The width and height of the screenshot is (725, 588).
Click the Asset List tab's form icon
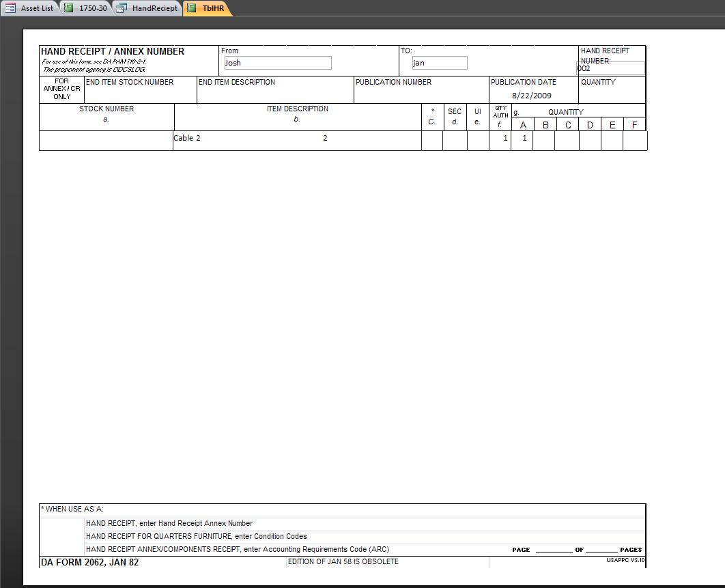pos(9,8)
